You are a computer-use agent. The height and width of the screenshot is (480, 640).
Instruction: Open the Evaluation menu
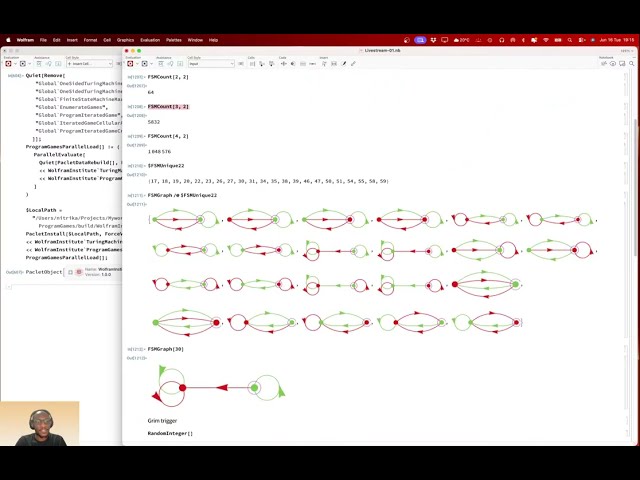pyautogui.click(x=150, y=40)
